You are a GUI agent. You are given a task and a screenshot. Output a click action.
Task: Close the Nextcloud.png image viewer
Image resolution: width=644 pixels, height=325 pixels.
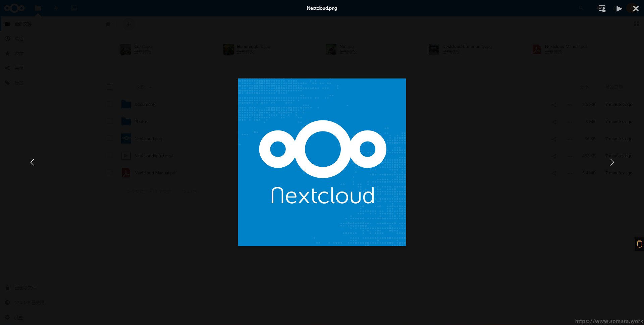[635, 8]
